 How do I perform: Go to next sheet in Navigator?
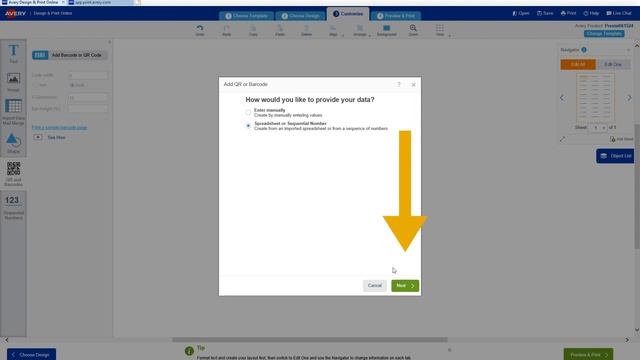click(629, 98)
